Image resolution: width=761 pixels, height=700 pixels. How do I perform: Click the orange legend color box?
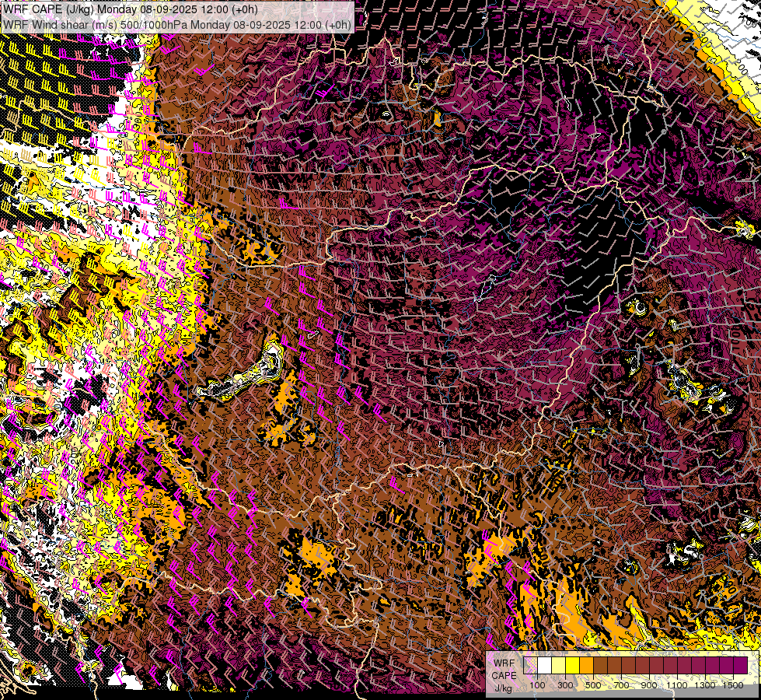(x=586, y=665)
